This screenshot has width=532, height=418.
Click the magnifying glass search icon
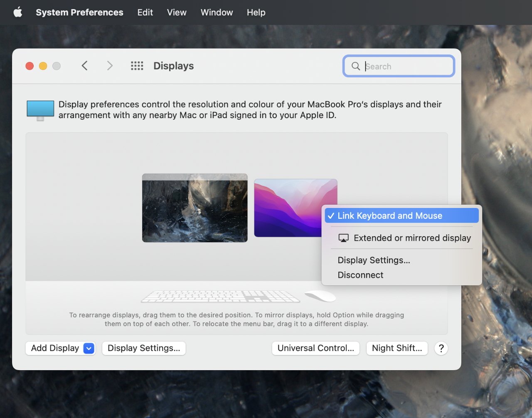pos(356,66)
